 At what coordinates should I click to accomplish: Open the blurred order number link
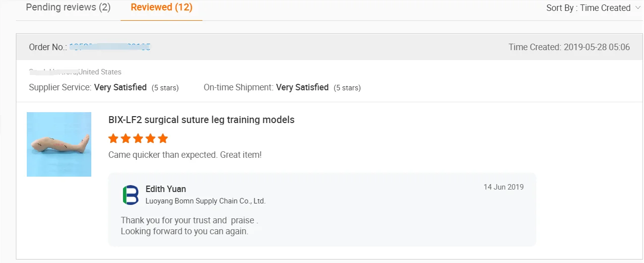tap(110, 47)
